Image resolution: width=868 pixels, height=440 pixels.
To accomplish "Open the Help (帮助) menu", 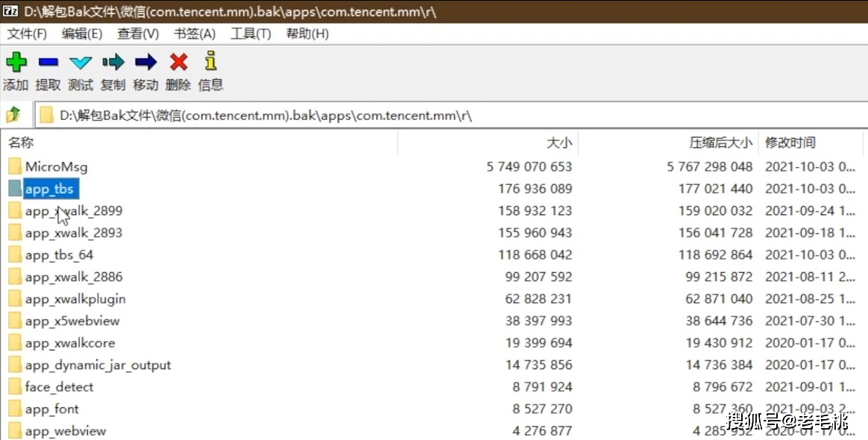I will click(x=307, y=34).
